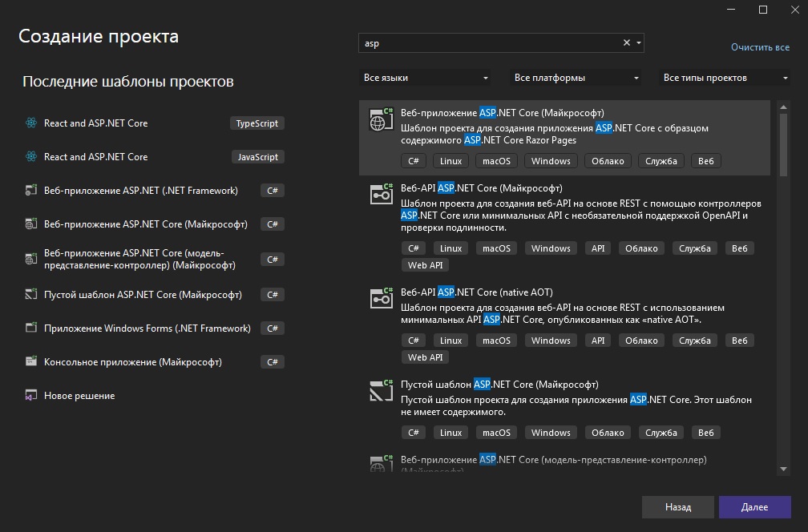Close the Создание проекта dialog
The image size is (808, 532).
pyautogui.click(x=795, y=10)
